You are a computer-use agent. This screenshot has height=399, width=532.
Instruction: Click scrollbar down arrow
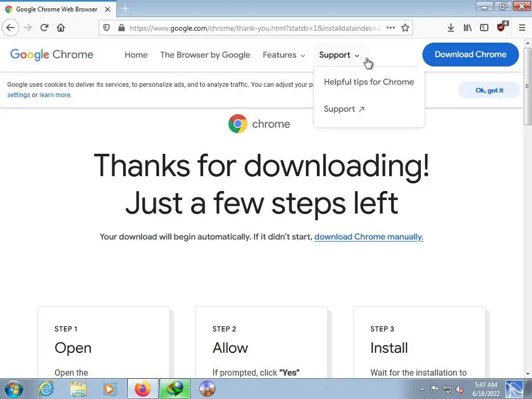point(528,374)
